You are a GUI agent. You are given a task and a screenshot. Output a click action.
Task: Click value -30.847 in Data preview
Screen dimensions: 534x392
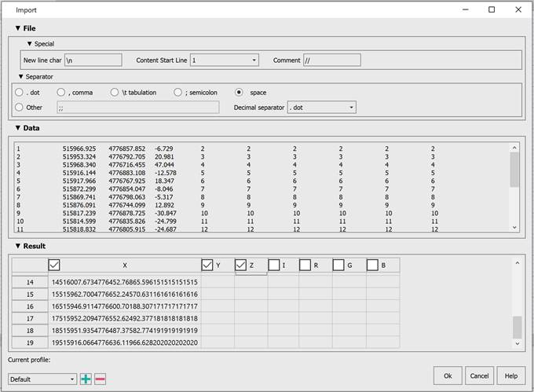(x=166, y=213)
